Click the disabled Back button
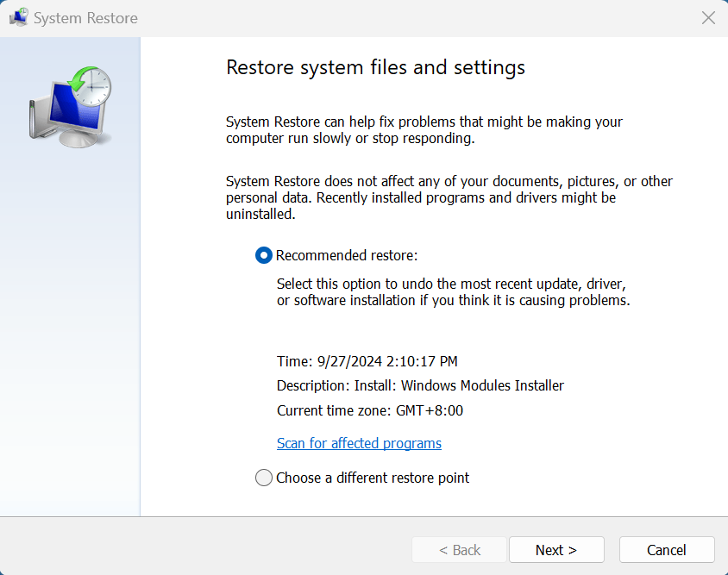Screen dimensions: 728x575 click(459, 550)
